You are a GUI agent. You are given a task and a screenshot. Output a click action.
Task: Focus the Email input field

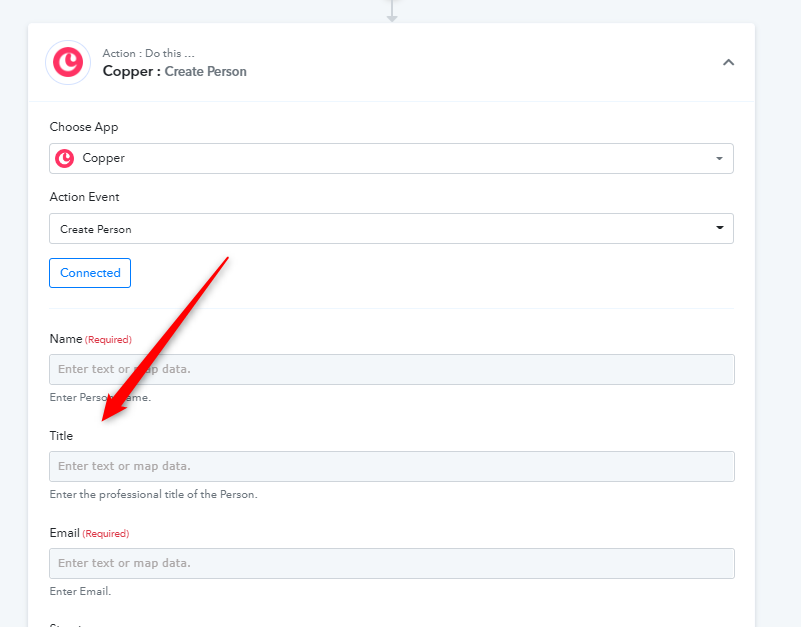tap(392, 564)
